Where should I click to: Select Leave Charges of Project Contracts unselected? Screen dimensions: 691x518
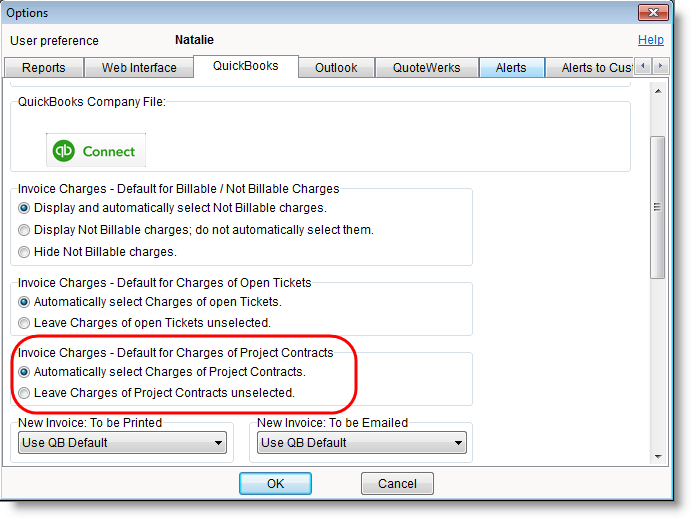(25, 393)
